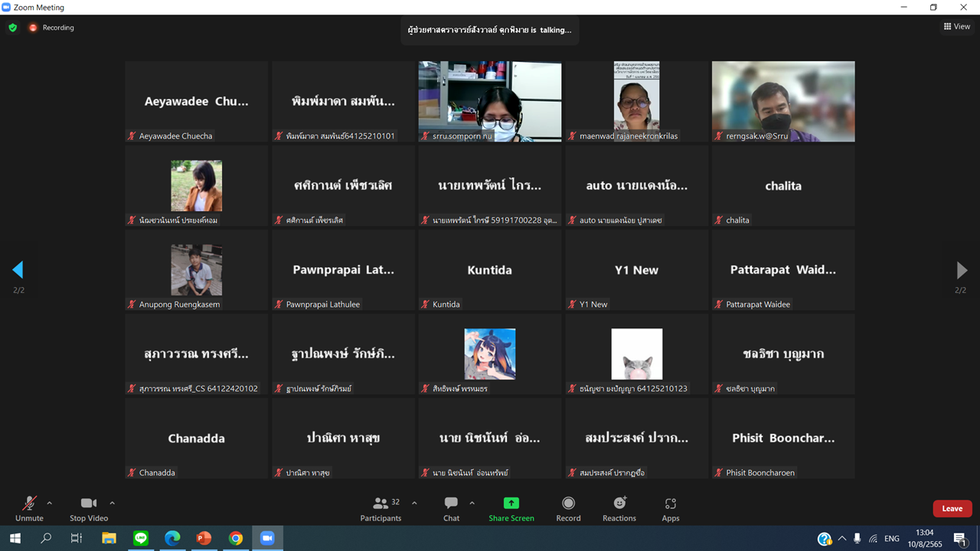980x551 pixels.
Task: Unmute the microphone
Action: (29, 504)
